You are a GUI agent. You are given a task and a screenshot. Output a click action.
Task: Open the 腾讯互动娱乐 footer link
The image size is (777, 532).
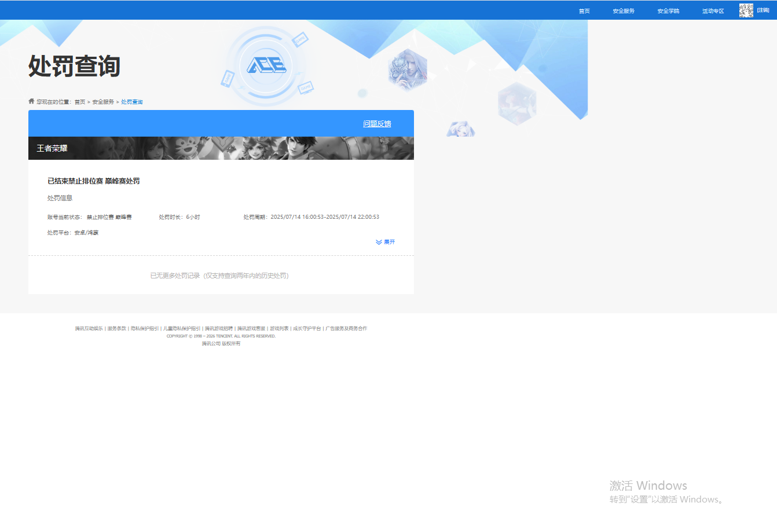point(89,329)
